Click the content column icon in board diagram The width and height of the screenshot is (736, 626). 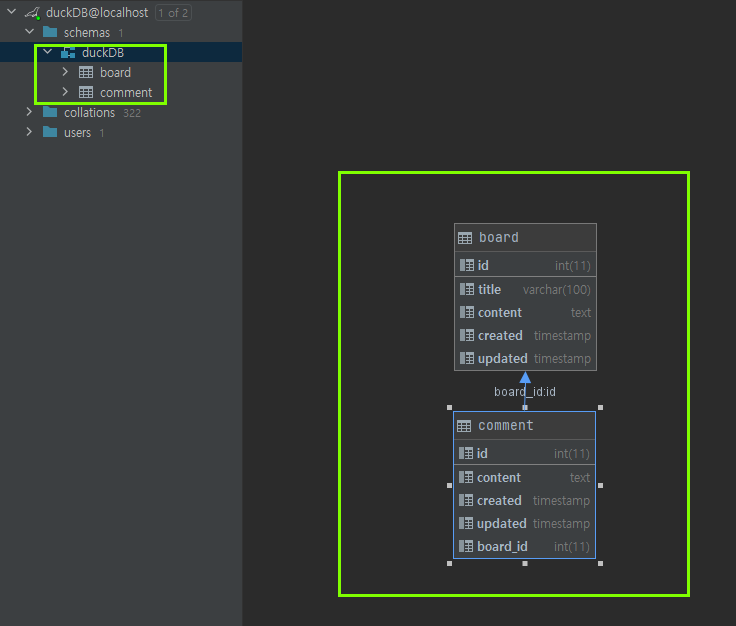click(x=467, y=312)
